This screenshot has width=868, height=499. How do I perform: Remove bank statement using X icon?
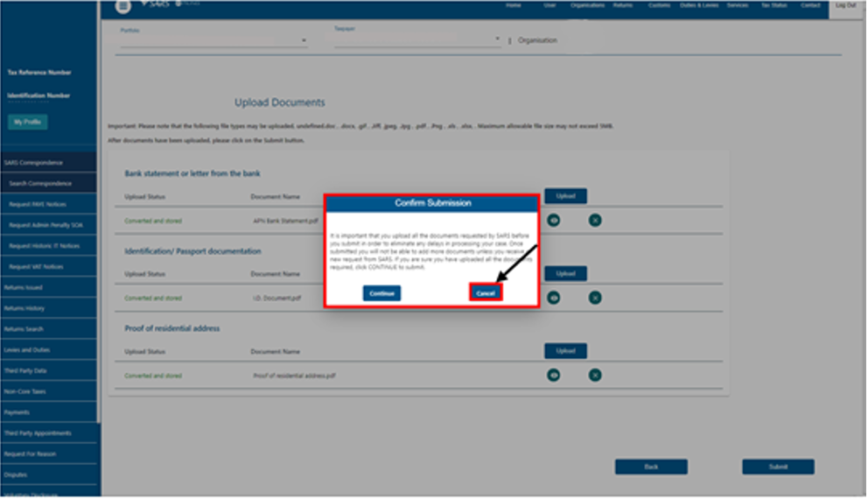pos(595,221)
